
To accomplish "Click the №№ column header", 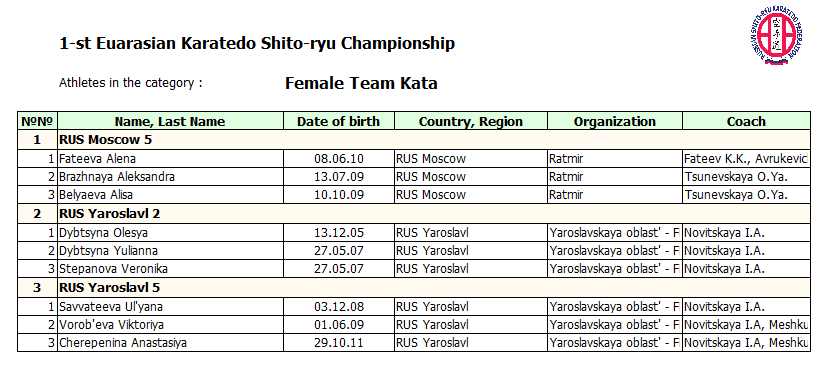I will (37, 121).
